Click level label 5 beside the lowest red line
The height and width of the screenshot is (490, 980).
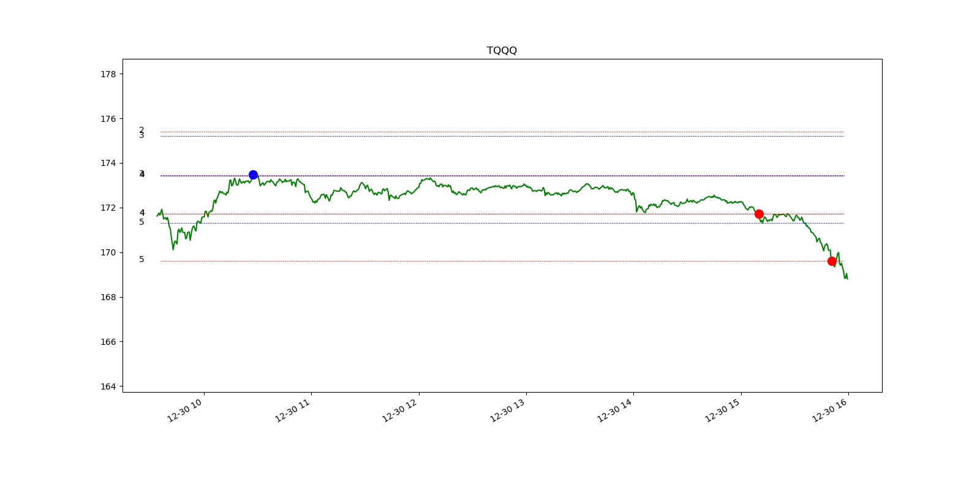point(141,260)
